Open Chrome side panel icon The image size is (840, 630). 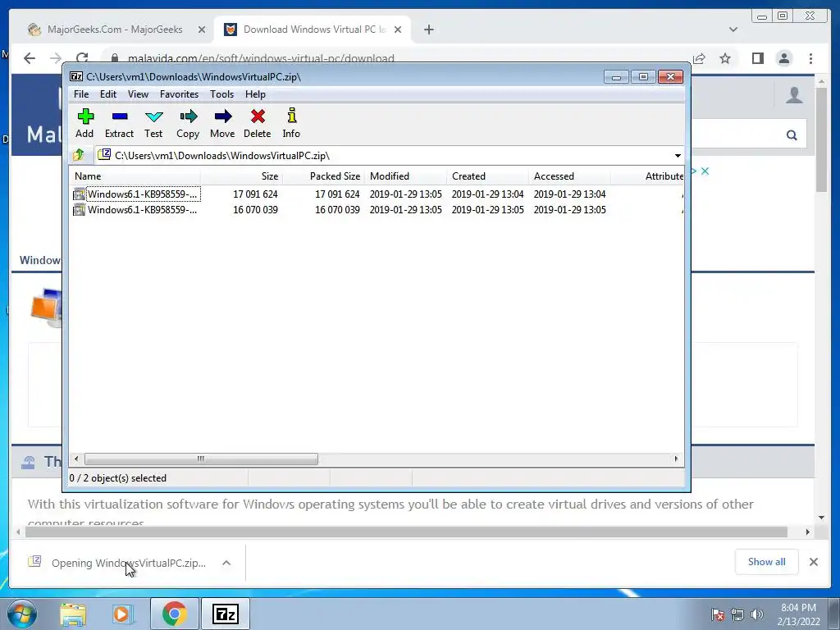tap(757, 58)
